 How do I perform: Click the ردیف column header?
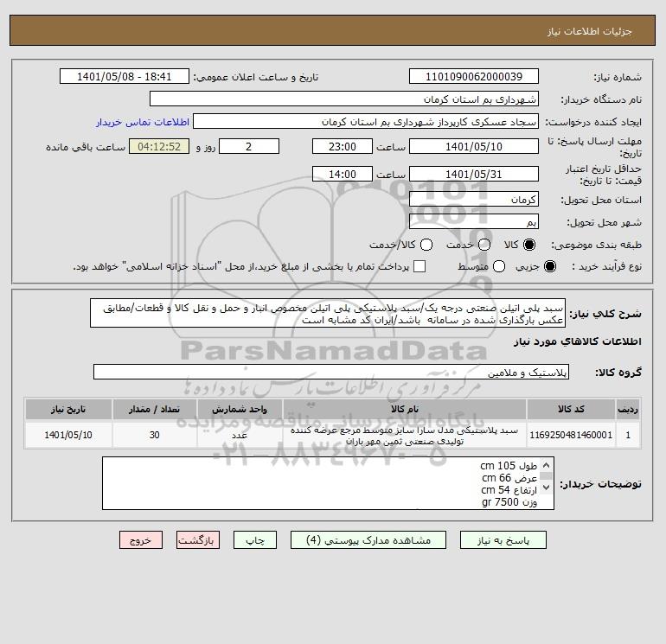point(628,409)
